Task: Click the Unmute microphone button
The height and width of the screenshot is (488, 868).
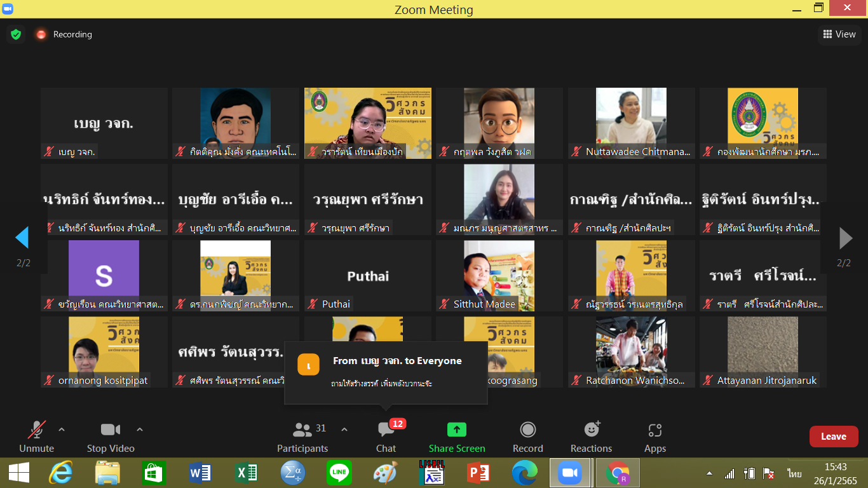Action: pyautogui.click(x=37, y=438)
